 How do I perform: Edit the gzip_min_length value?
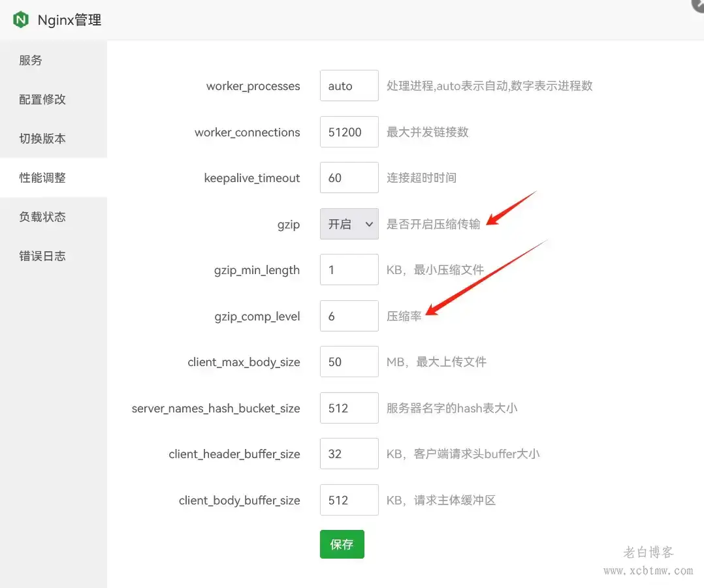[x=349, y=270]
